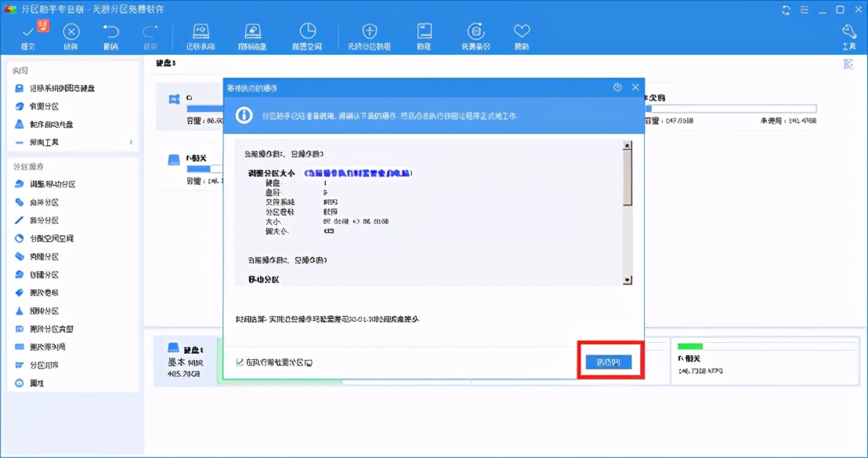Click the blue Proceed button in the dialog

(609, 362)
